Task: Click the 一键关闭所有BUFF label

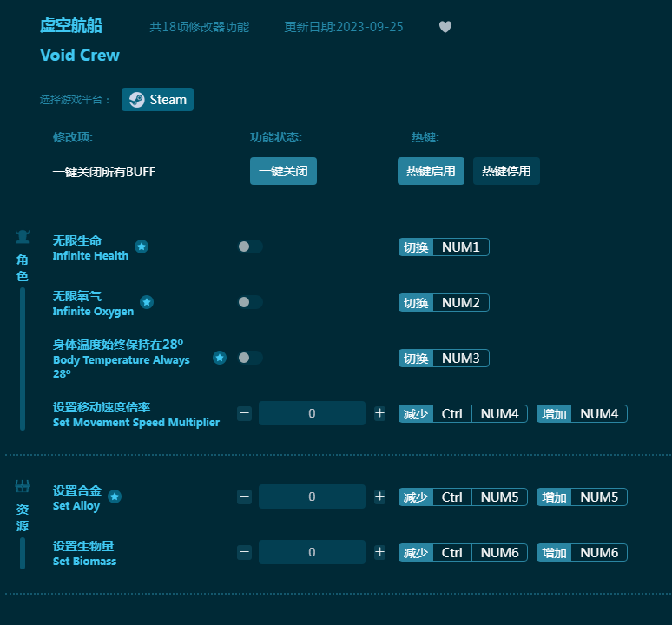Action: (104, 172)
